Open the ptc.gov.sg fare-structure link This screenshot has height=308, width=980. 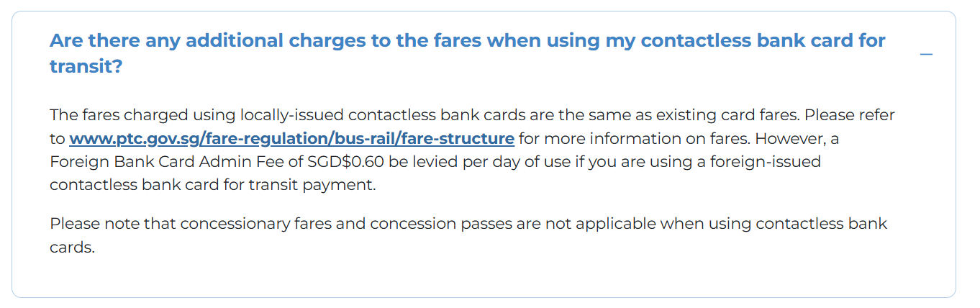click(x=291, y=138)
